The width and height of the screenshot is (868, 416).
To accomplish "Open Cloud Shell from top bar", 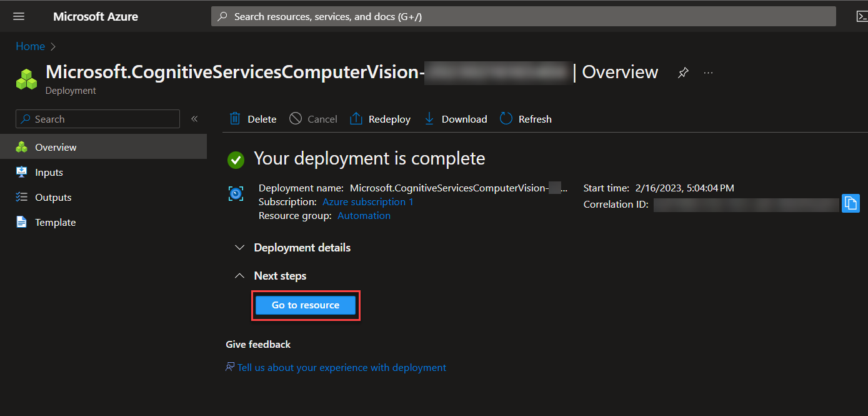I will (861, 16).
